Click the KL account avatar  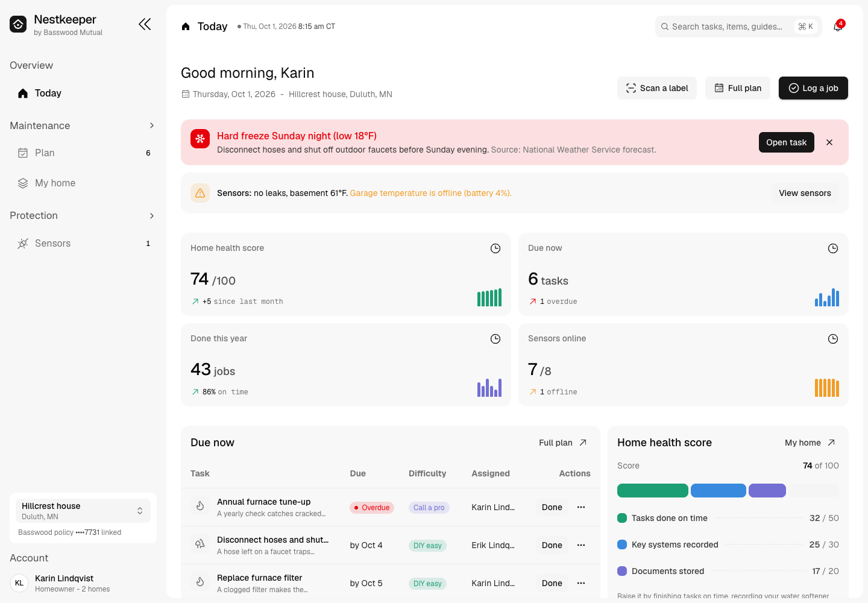pos(19,583)
